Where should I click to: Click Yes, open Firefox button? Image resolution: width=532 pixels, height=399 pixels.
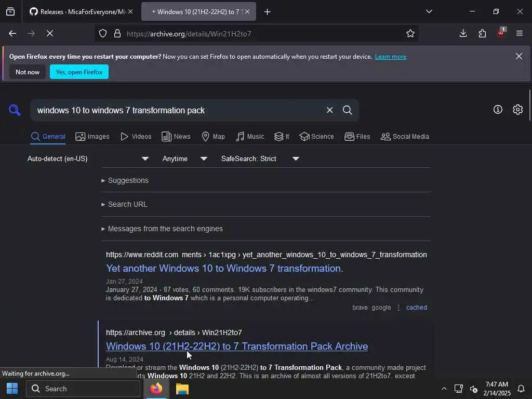79,72
